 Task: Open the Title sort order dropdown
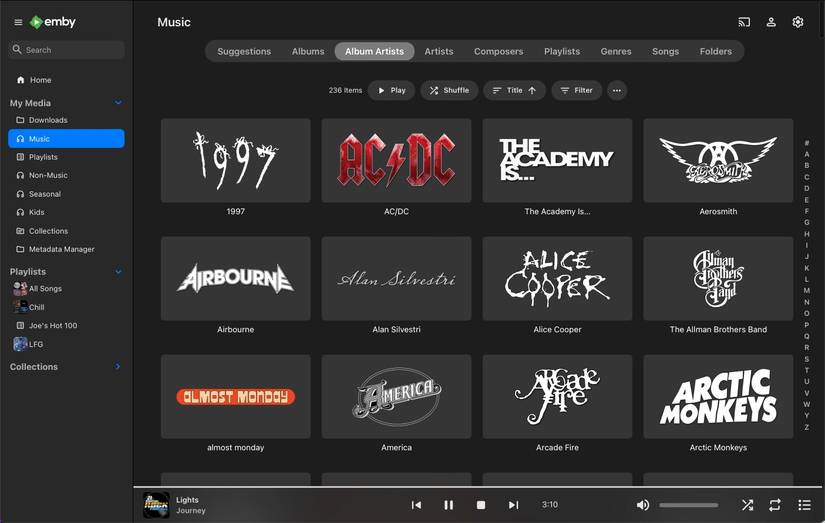click(514, 90)
